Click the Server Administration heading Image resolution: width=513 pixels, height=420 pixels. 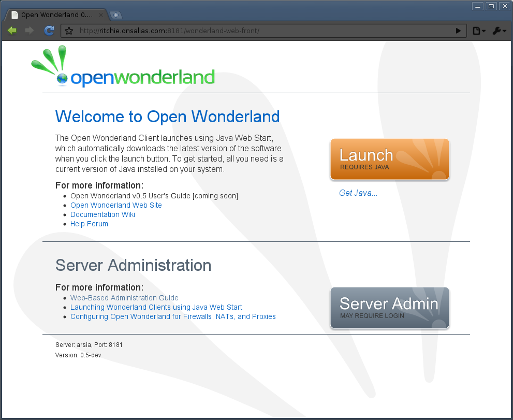[x=133, y=265]
